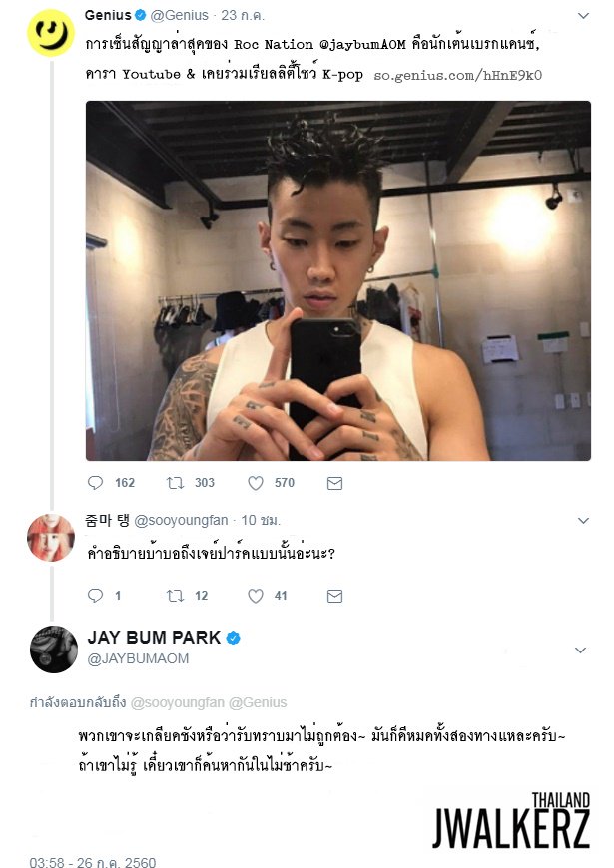Retweet the sooyoungfan tweet showing 12 retweets
Screen dimensions: 614x868
(175, 596)
